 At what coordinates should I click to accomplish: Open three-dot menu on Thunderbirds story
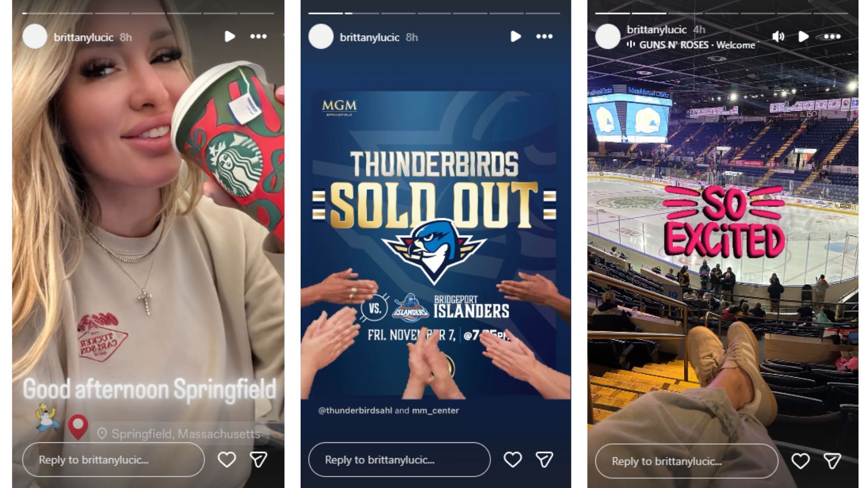(x=544, y=37)
